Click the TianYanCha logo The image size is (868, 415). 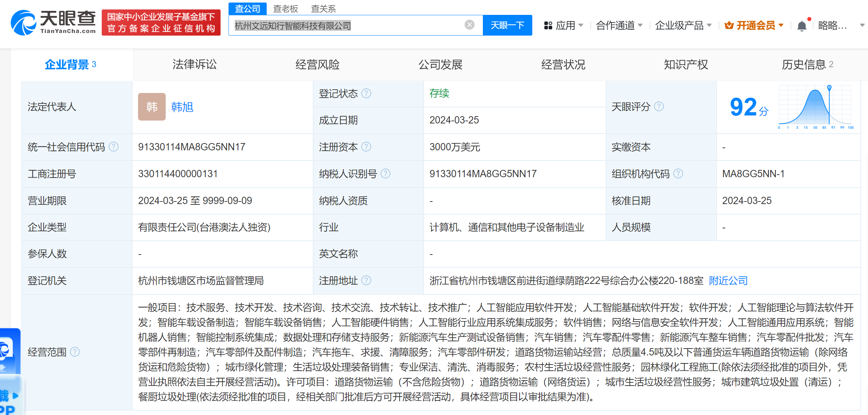(x=53, y=23)
